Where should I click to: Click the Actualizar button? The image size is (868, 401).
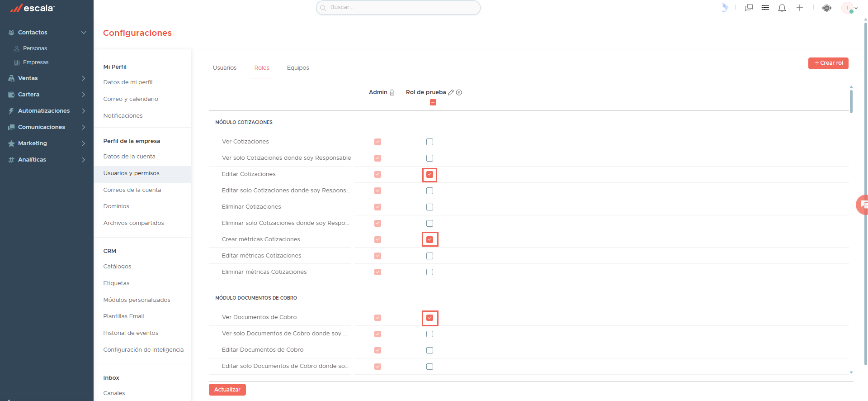pyautogui.click(x=227, y=390)
